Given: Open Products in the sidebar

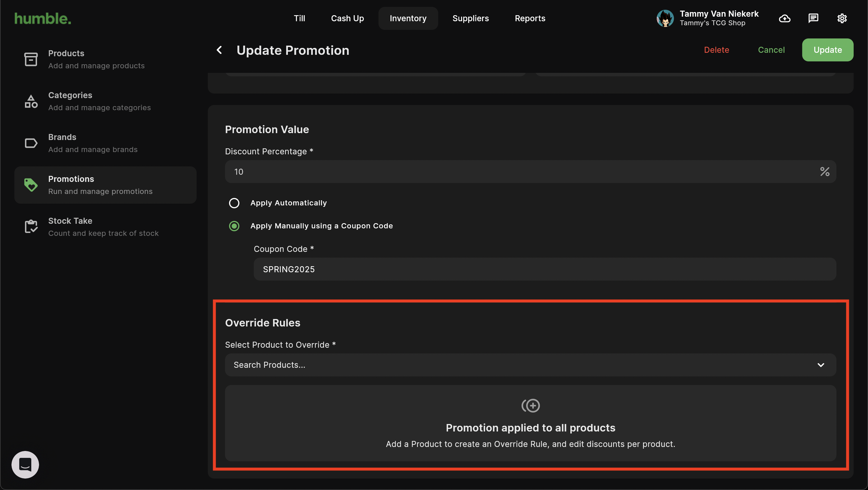Looking at the screenshot, I should pos(105,59).
